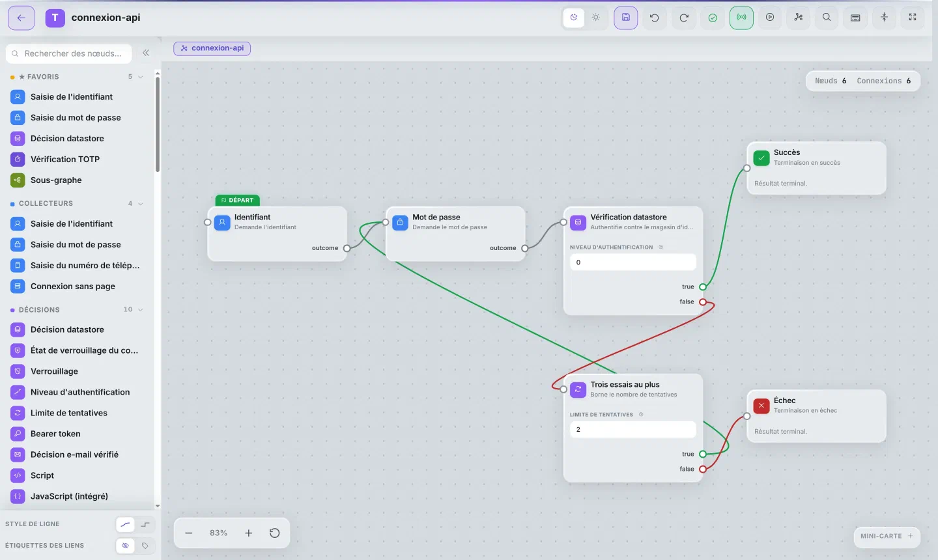Click the node search field
938x560 pixels.
69,53
